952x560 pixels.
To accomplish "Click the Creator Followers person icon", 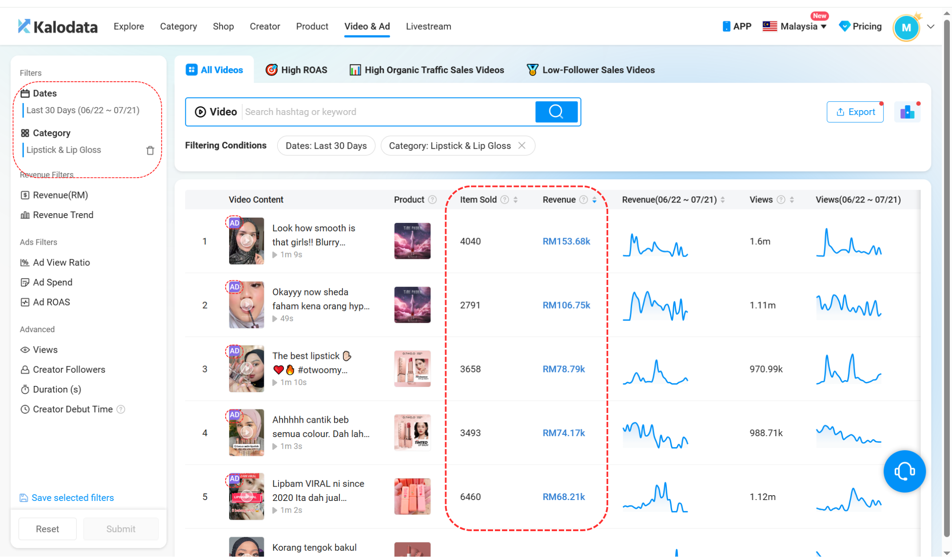I will [x=25, y=369].
